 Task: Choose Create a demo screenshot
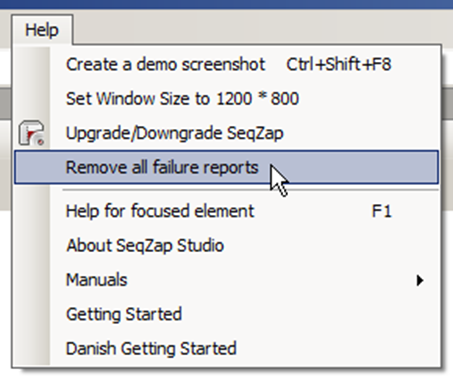click(x=165, y=64)
